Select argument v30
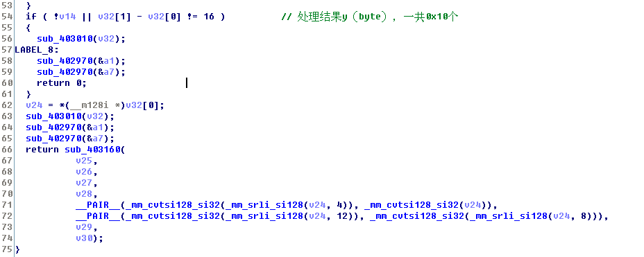 [x=84, y=238]
